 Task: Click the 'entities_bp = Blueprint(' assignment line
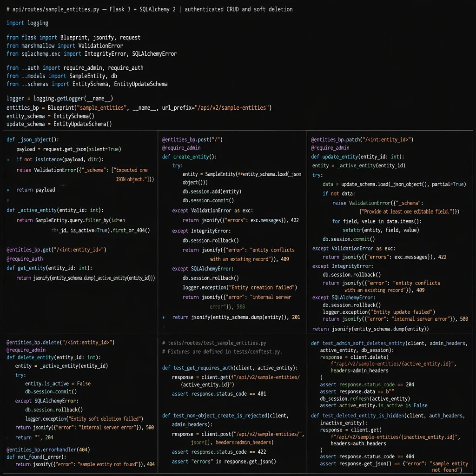pos(139,108)
